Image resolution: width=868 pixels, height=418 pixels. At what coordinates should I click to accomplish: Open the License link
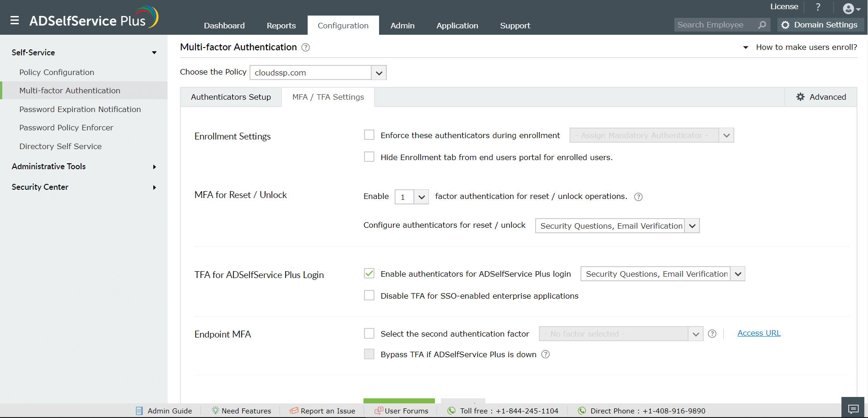click(x=784, y=6)
